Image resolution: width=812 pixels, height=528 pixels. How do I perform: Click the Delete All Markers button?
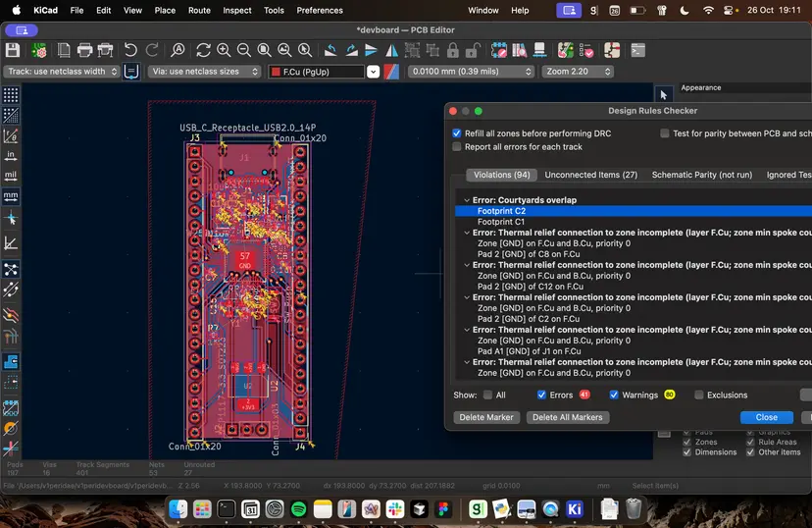[568, 417]
